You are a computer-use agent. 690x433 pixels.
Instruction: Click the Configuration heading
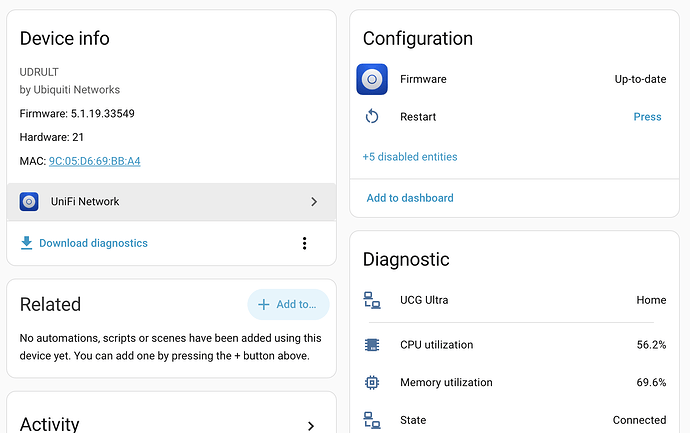coord(418,39)
